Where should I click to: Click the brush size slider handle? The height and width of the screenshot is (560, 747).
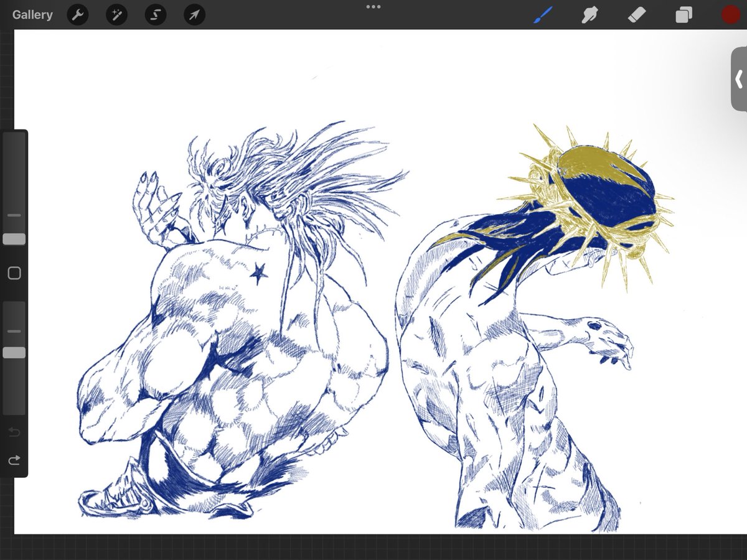coord(14,239)
